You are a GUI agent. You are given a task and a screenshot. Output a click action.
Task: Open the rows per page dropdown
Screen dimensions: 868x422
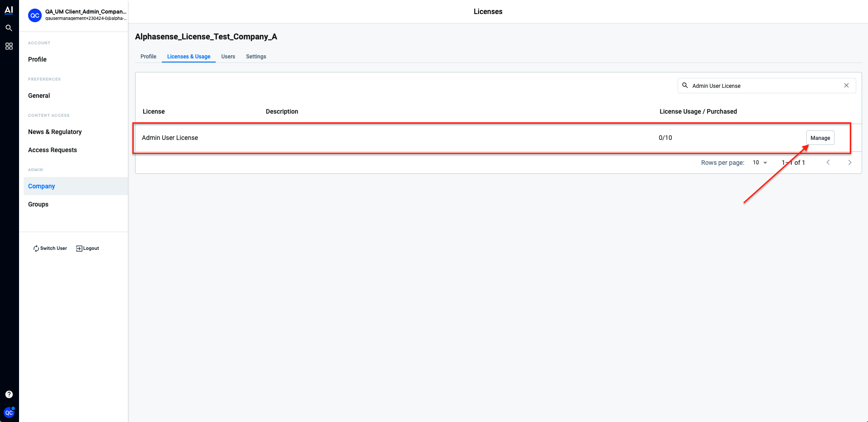(760, 163)
